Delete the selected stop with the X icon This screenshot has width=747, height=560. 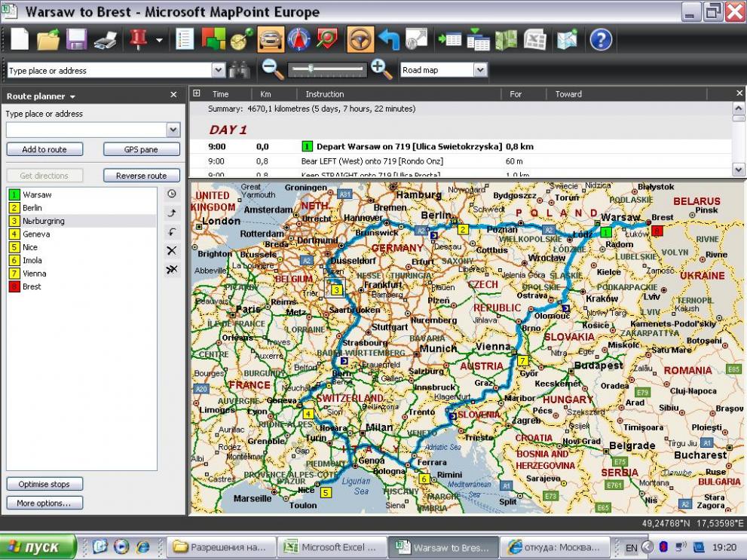point(172,250)
